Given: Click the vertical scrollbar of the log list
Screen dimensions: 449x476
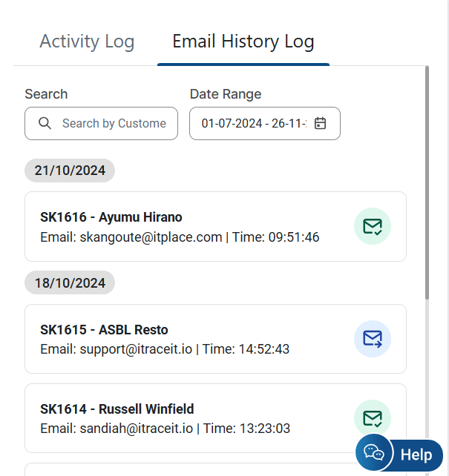Looking at the screenshot, I should click(x=427, y=182).
